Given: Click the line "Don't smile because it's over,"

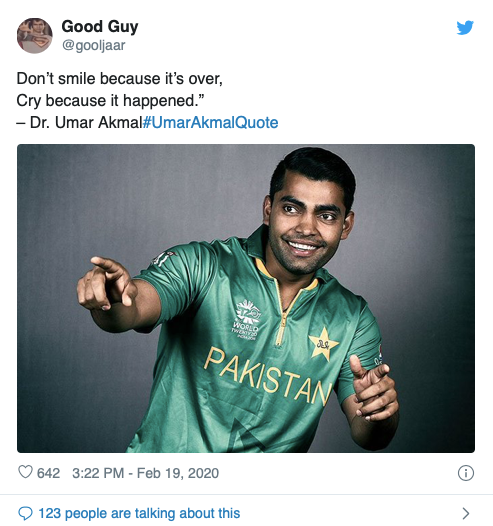Looking at the screenshot, I should point(119,79).
